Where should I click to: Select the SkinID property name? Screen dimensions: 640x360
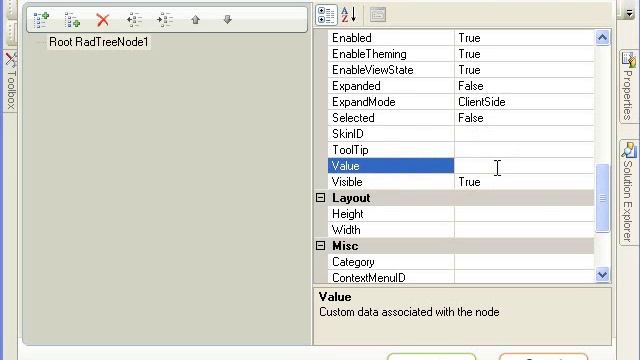click(x=347, y=134)
